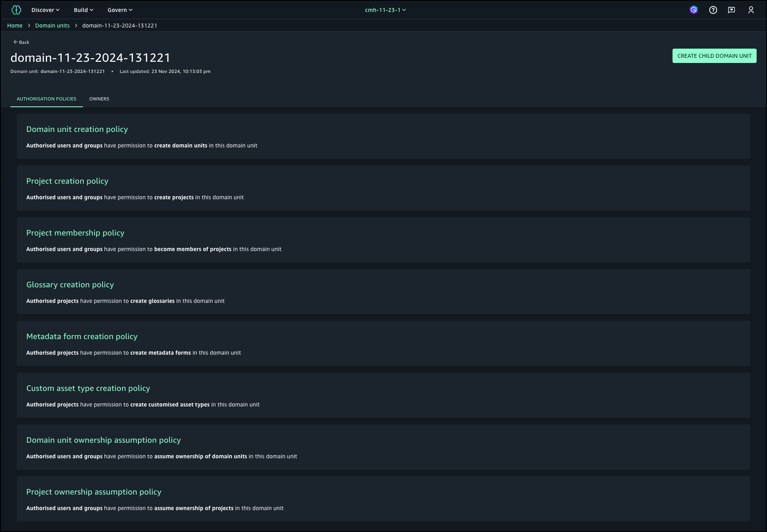Open the cmh-11-23-1 domain selector
The height and width of the screenshot is (532, 767).
pyautogui.click(x=385, y=10)
